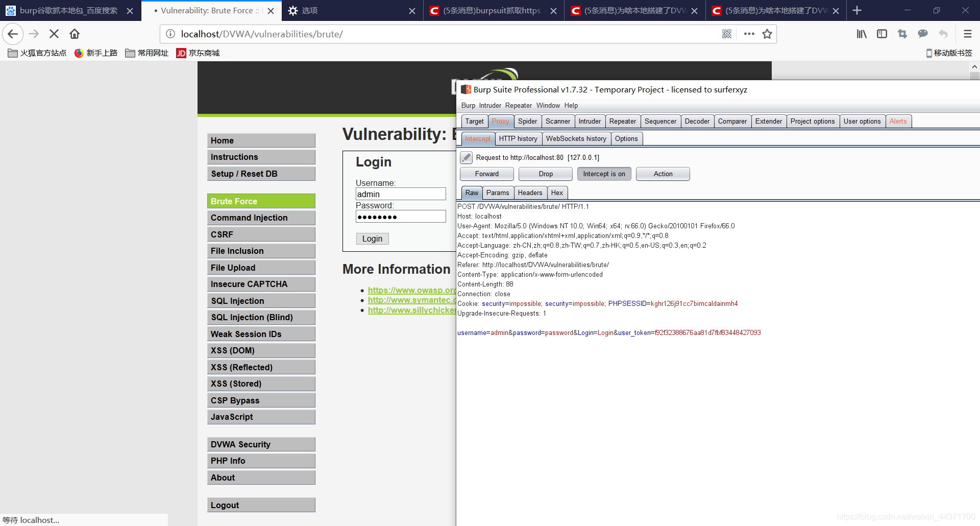Viewport: 980px width, 526px height.
Task: Open the Firefox hamburger menu
Action: (967, 34)
